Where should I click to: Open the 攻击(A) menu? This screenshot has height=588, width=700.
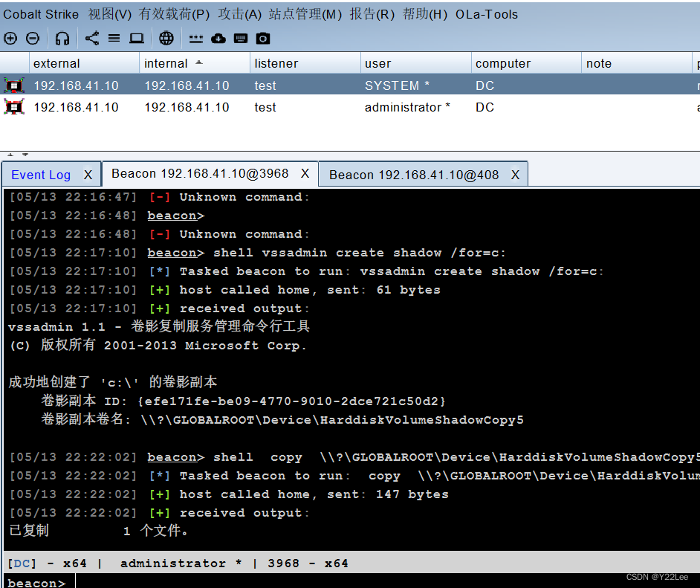(240, 14)
